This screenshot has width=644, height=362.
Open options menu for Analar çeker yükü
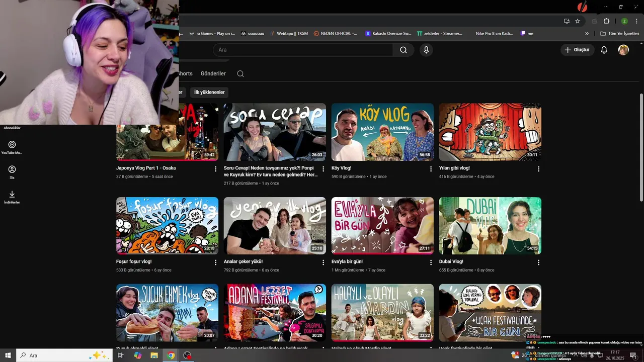323,262
